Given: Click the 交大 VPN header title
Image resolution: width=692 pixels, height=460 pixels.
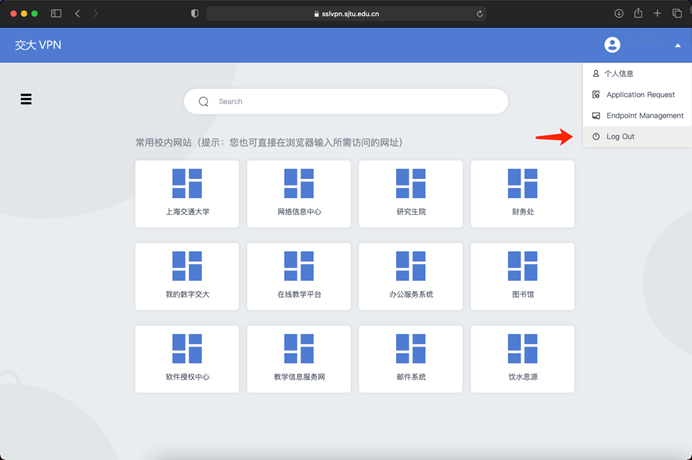Looking at the screenshot, I should [x=38, y=45].
